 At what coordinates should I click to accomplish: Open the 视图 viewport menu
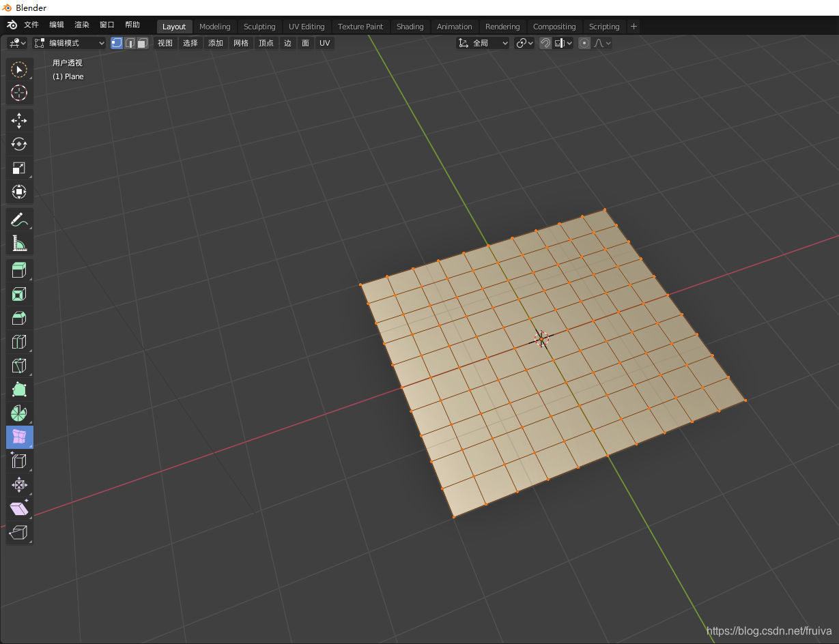pyautogui.click(x=165, y=43)
